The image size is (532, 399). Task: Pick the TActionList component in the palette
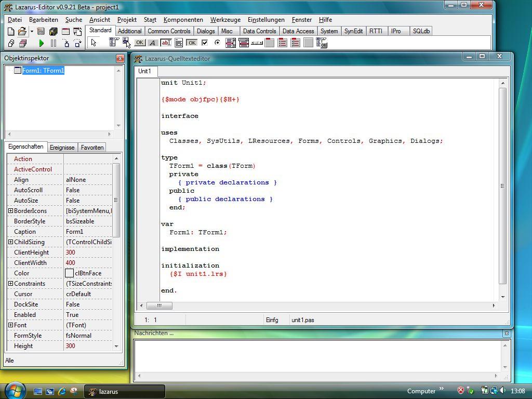pyautogui.click(x=321, y=43)
